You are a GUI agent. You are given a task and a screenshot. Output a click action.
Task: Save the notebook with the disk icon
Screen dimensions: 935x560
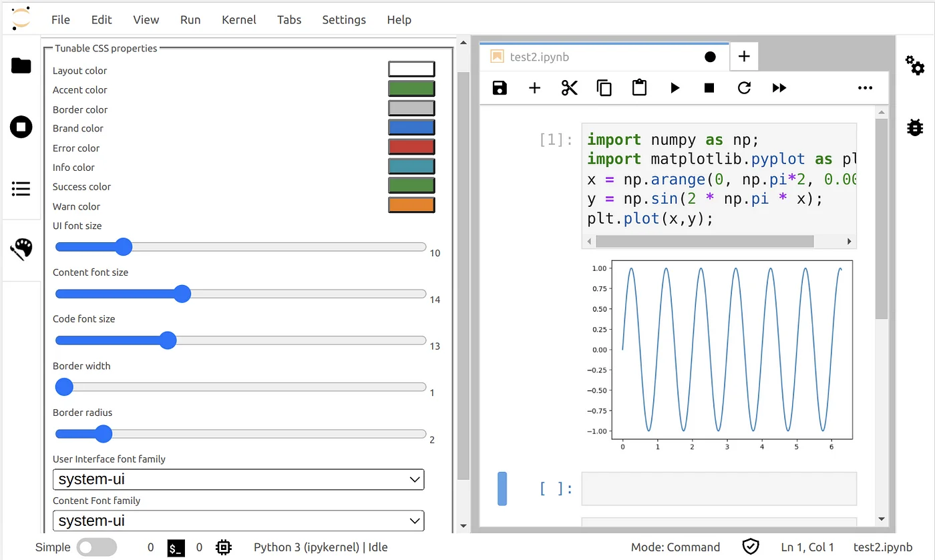pos(500,87)
